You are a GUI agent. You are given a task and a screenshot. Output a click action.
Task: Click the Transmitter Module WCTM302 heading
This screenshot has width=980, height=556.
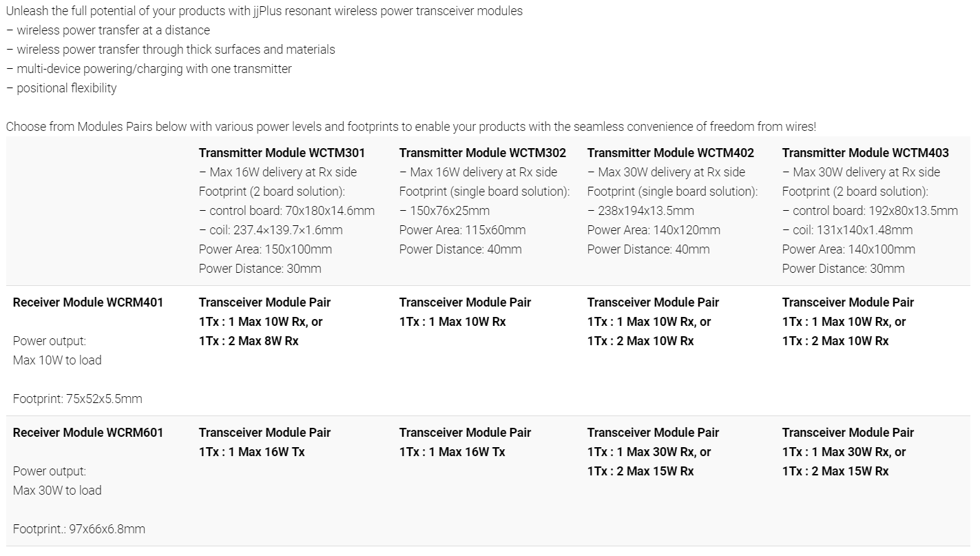[482, 153]
